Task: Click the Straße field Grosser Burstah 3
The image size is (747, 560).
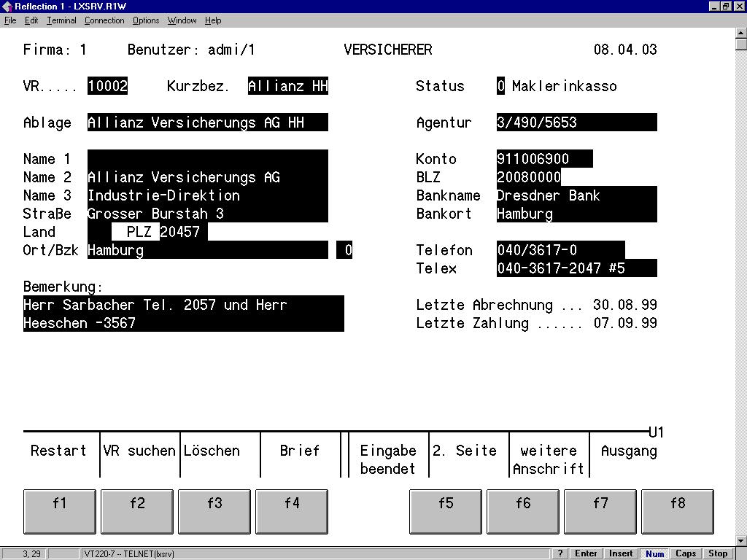Action: point(208,214)
